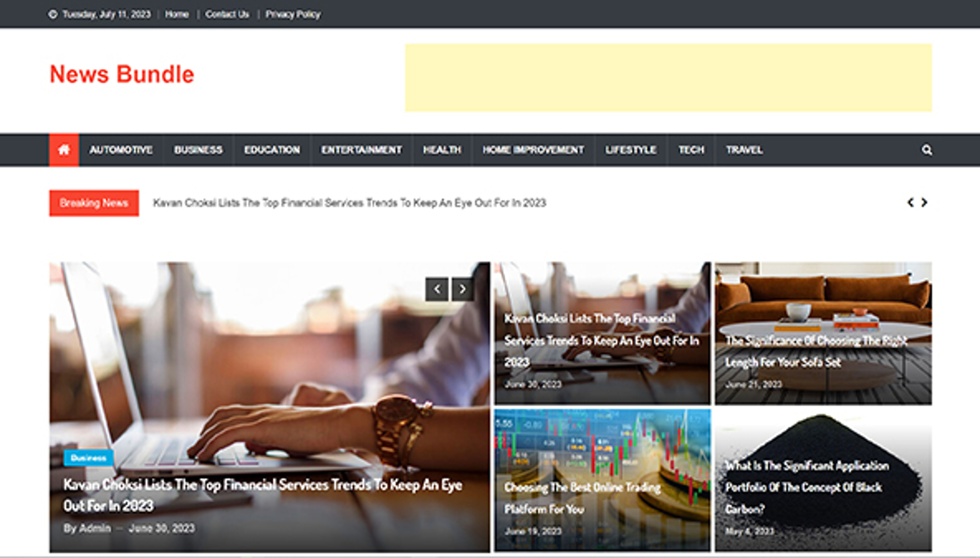Select the Entertainment navigation item
Viewport: 980px width, 558px height.
pyautogui.click(x=361, y=150)
